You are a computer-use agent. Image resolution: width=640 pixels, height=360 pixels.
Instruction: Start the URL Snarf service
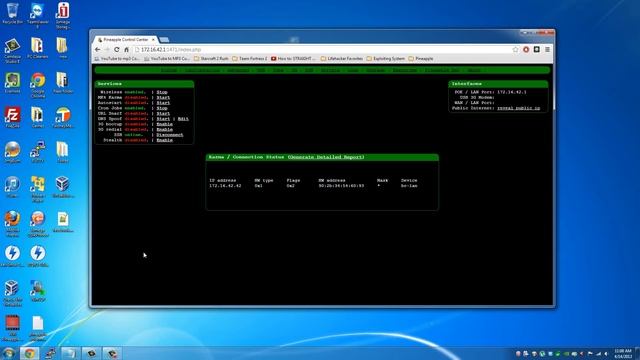click(163, 113)
